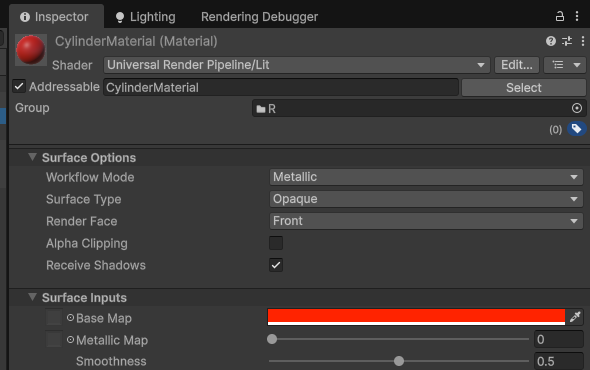This screenshot has height=370, width=590.
Task: Click the blue asset label tag icon
Action: (x=576, y=129)
